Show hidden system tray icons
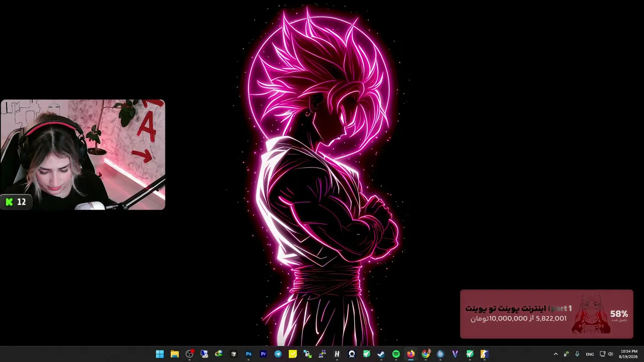644x362 pixels. pyautogui.click(x=555, y=354)
